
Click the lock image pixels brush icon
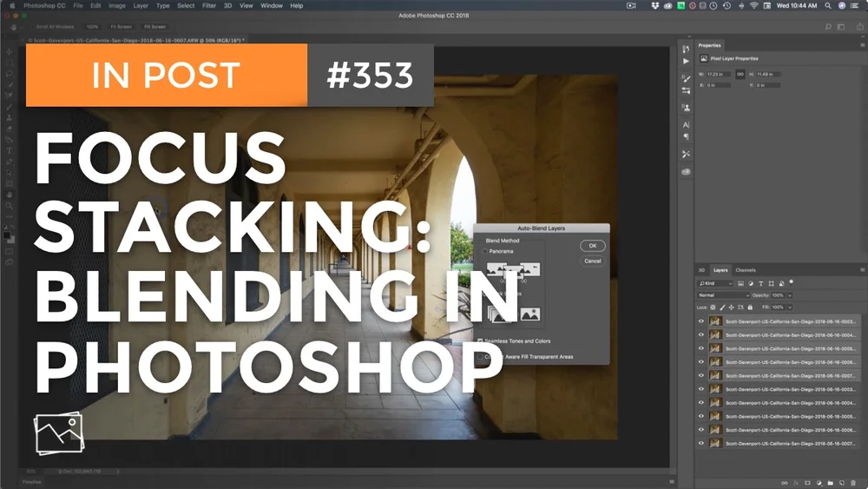point(722,307)
